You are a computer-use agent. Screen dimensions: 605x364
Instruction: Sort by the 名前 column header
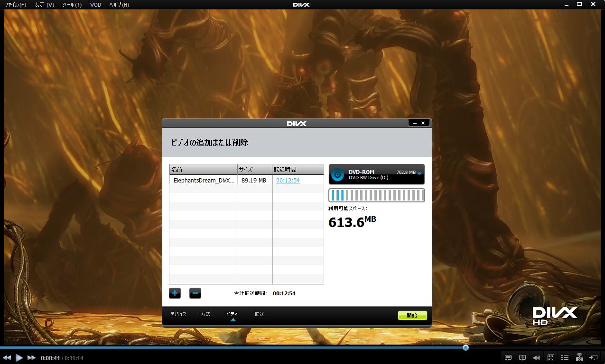(x=203, y=170)
